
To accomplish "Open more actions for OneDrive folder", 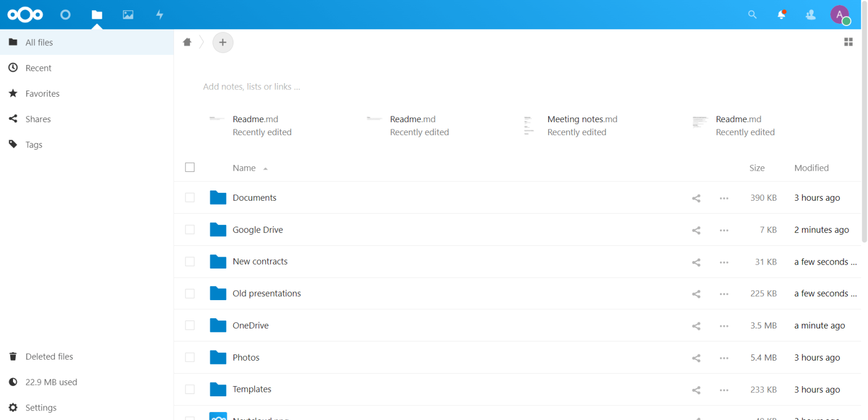I will pos(724,326).
